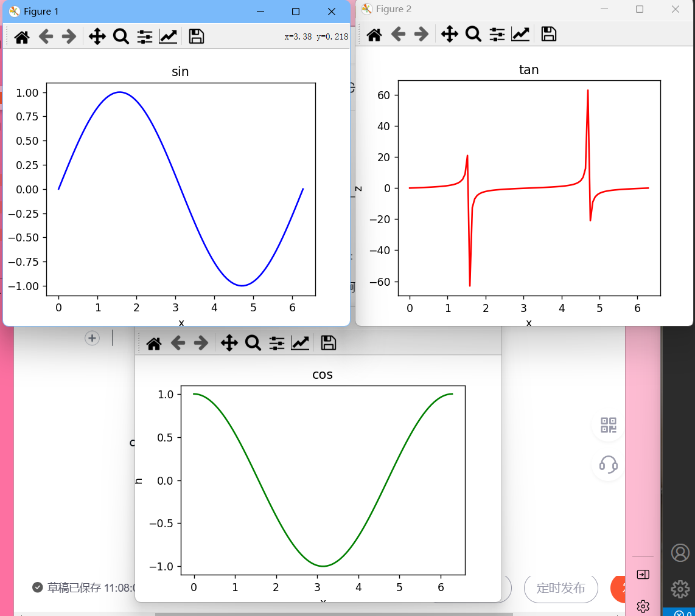The height and width of the screenshot is (616, 695).
Task: Click the panel collapse arrow icon above the gear
Action: tap(643, 574)
